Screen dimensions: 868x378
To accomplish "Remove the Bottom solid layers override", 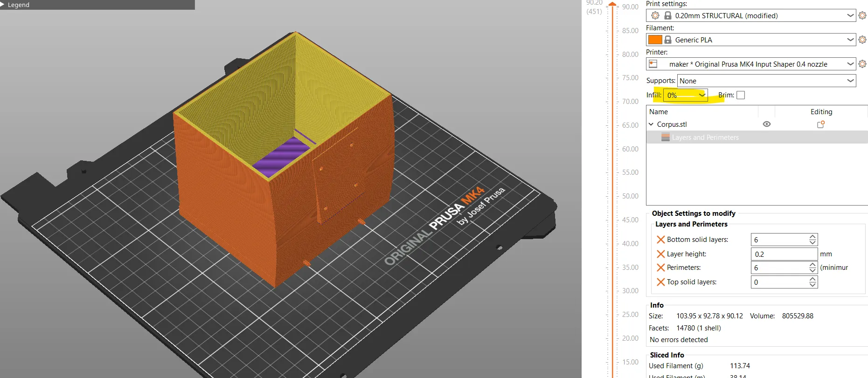I will coord(660,240).
